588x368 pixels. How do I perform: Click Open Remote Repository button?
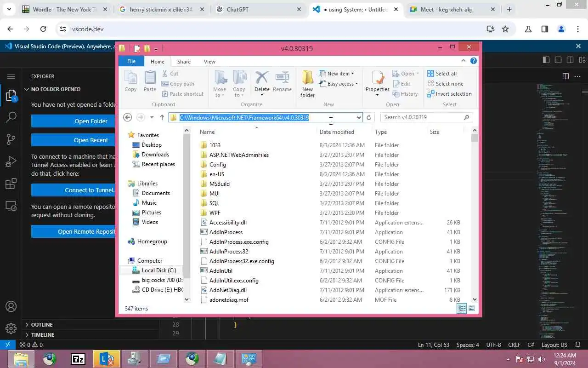73,231
